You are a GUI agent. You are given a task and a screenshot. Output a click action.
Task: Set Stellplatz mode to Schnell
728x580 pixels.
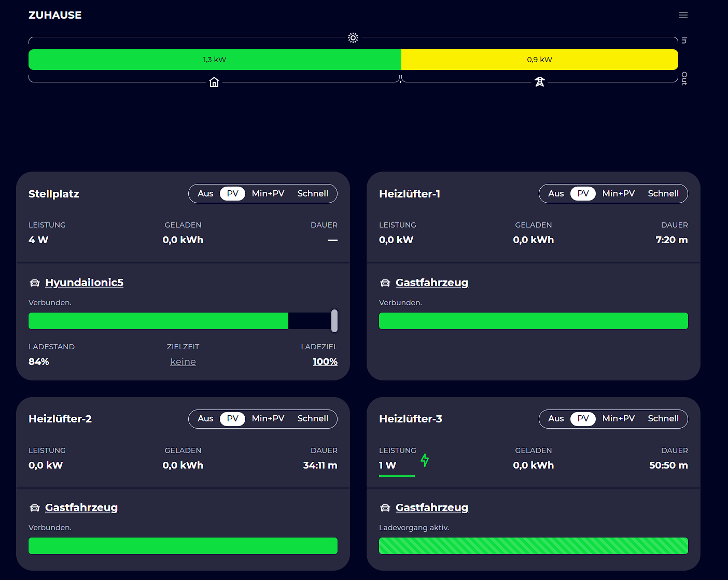[x=313, y=193]
